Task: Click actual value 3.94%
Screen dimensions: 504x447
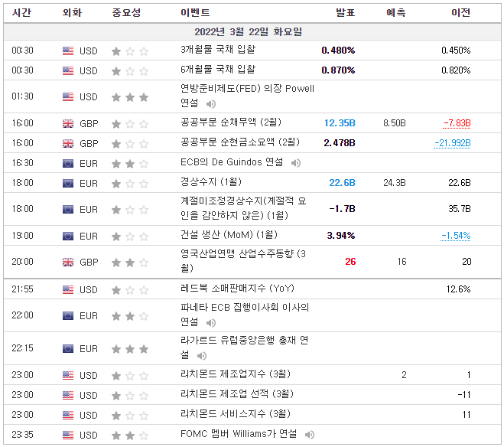Action: click(341, 236)
